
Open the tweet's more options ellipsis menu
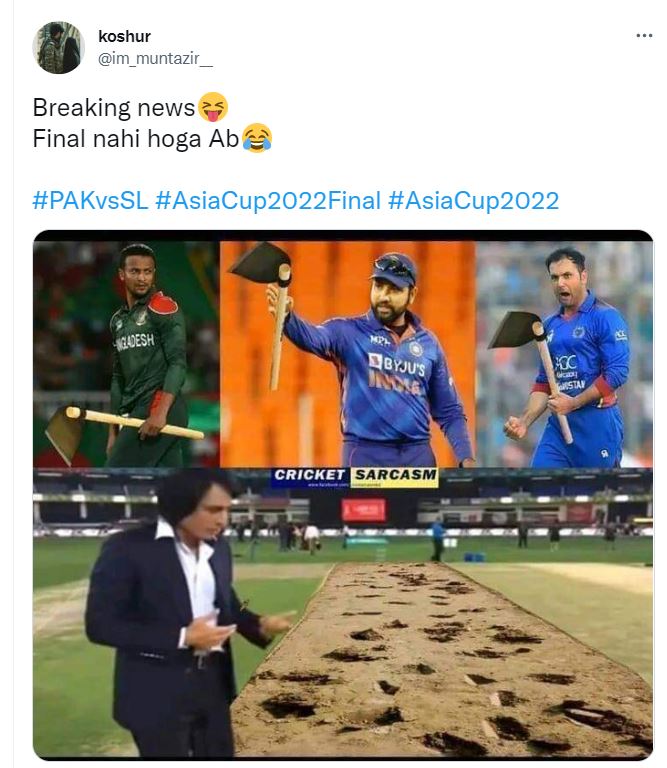pos(643,35)
